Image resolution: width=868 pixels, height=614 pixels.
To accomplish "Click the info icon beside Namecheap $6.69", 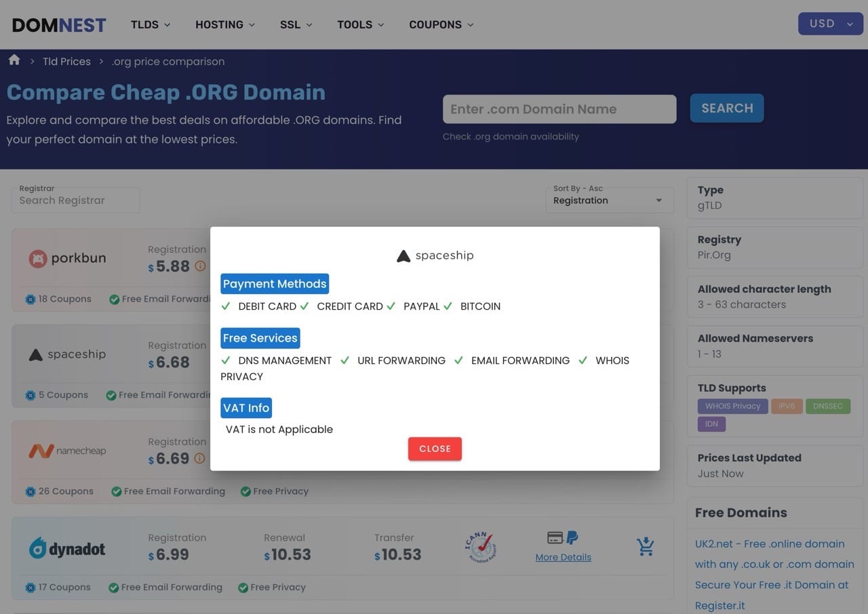I will 199,459.
